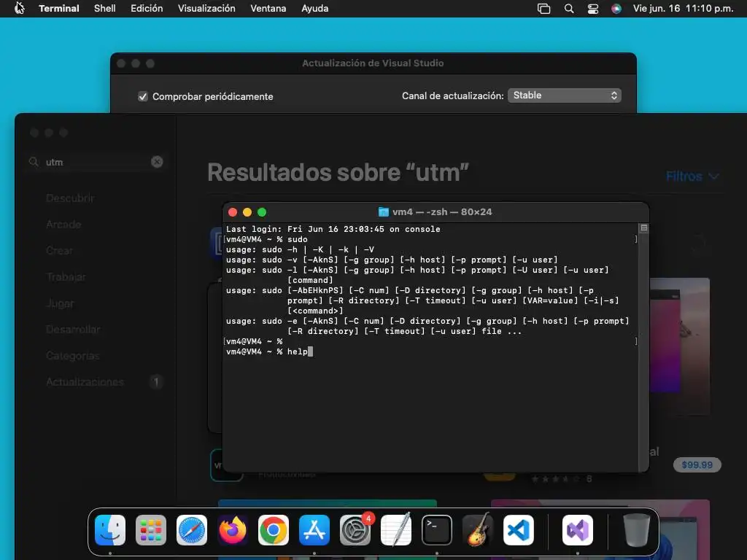This screenshot has width=747, height=560.
Task: Activate Siri from the menu bar
Action: (616, 9)
